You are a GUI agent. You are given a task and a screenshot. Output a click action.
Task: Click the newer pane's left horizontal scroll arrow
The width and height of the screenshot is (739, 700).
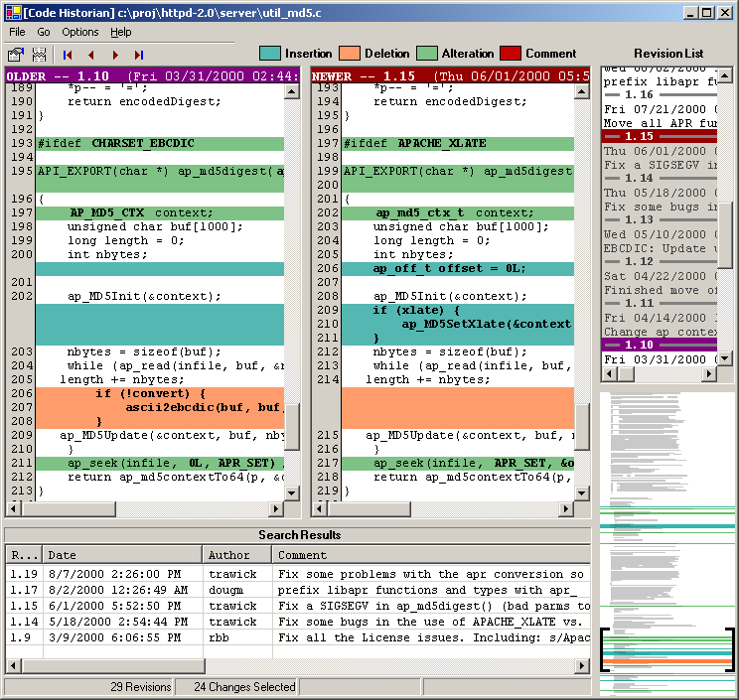coord(320,508)
